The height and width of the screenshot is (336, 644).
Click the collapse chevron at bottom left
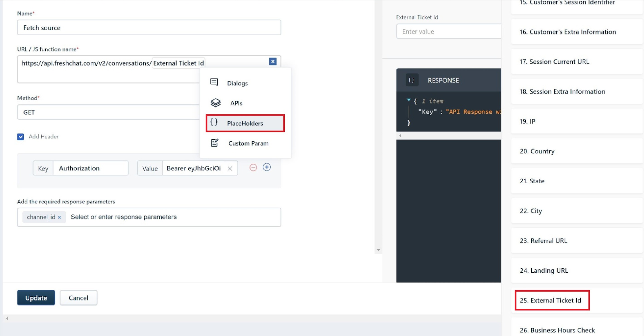click(x=7, y=318)
